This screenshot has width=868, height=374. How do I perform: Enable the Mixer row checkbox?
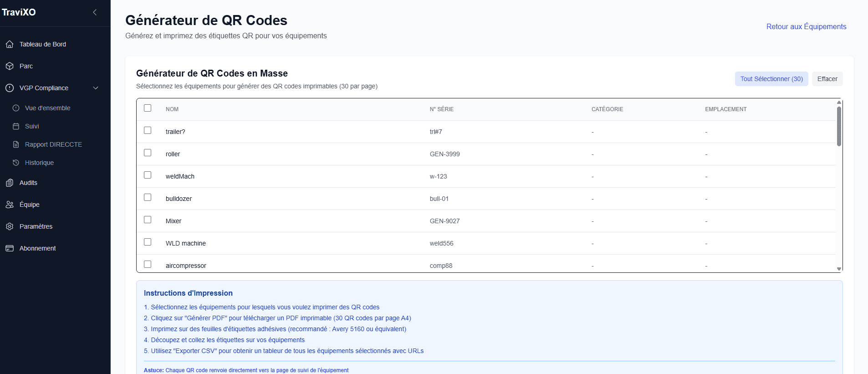point(148,220)
